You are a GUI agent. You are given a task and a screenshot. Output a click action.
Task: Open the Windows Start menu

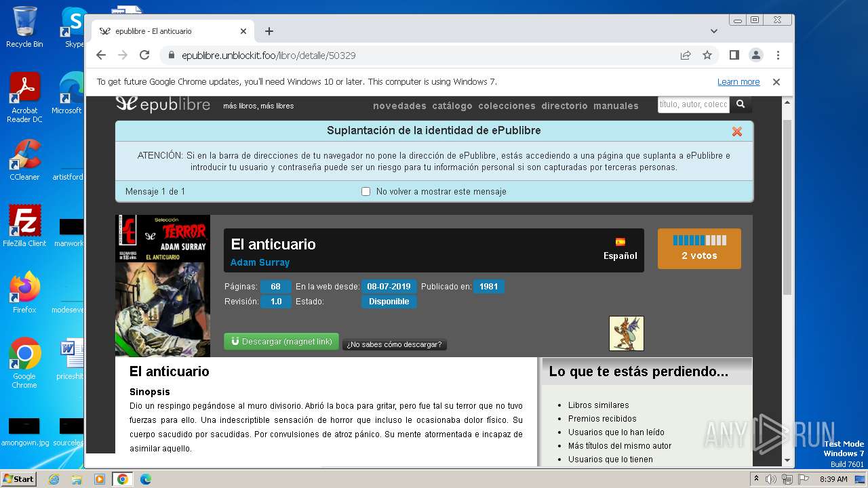18,479
